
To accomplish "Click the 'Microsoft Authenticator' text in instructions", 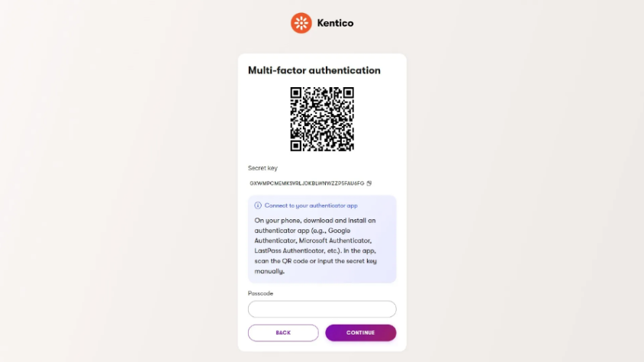I will [x=335, y=241].
